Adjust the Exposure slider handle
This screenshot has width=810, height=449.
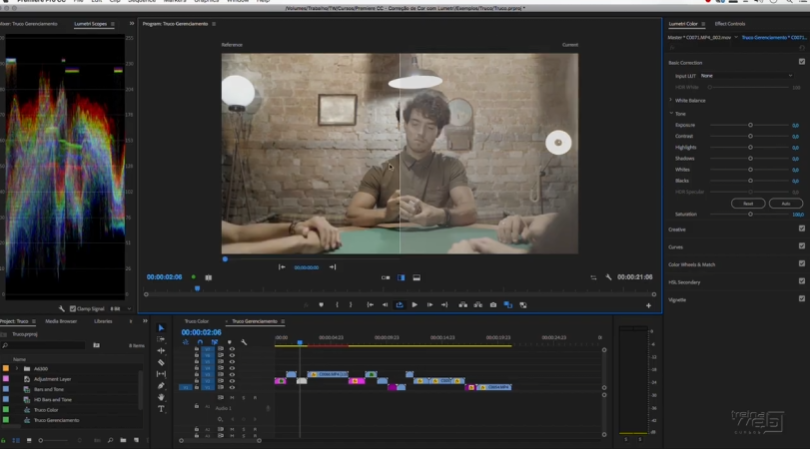(x=750, y=125)
